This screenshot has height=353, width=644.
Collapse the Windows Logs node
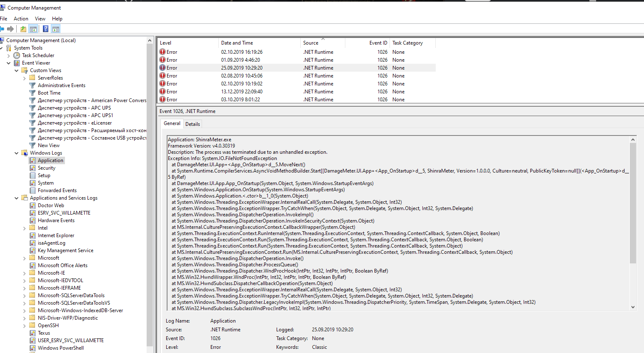click(16, 153)
